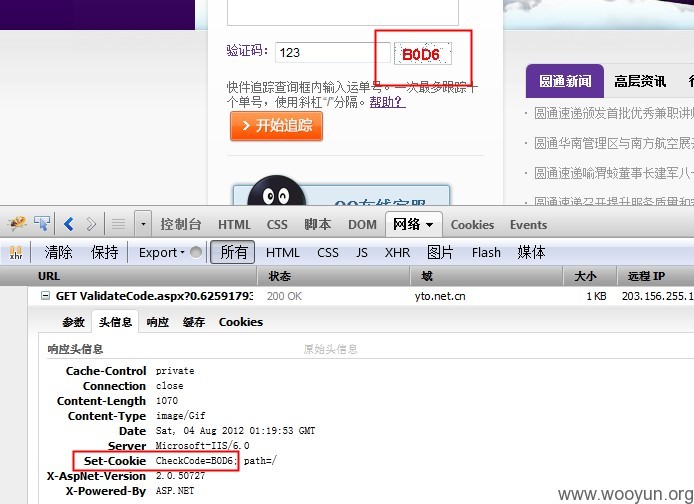Switch to the Events panel
This screenshot has height=504, width=694.
pos(528,225)
